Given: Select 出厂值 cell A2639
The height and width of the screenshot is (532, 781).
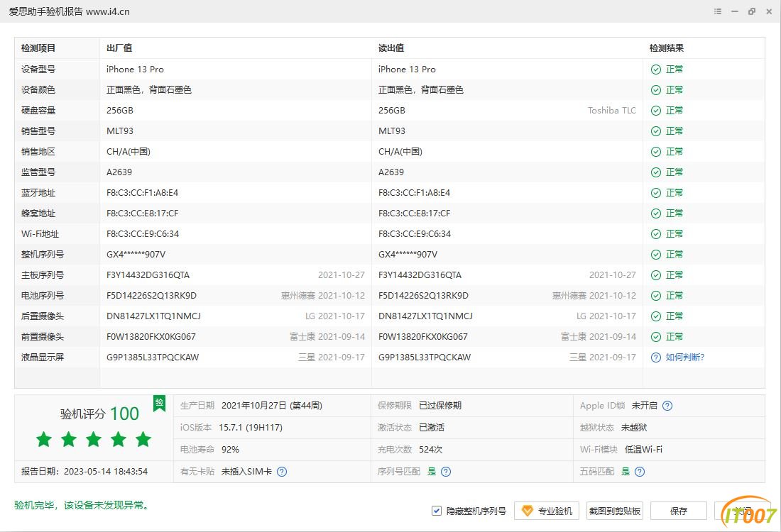Looking at the screenshot, I should [119, 172].
